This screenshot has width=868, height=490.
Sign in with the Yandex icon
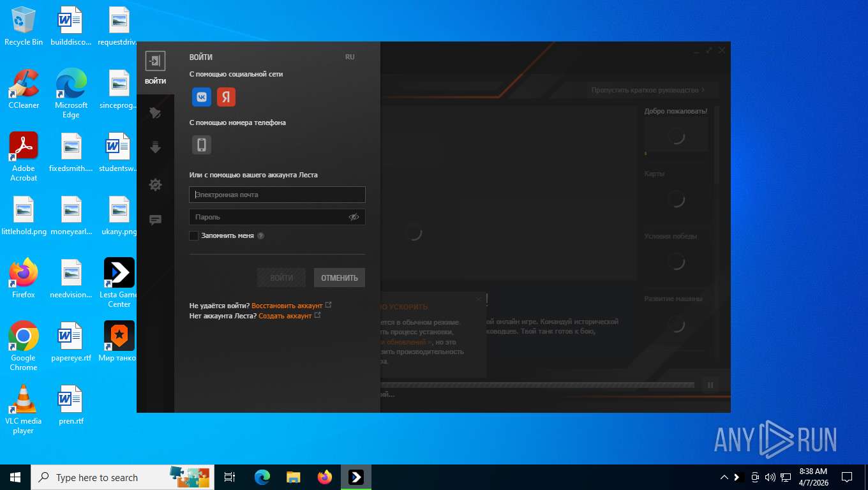click(x=226, y=97)
